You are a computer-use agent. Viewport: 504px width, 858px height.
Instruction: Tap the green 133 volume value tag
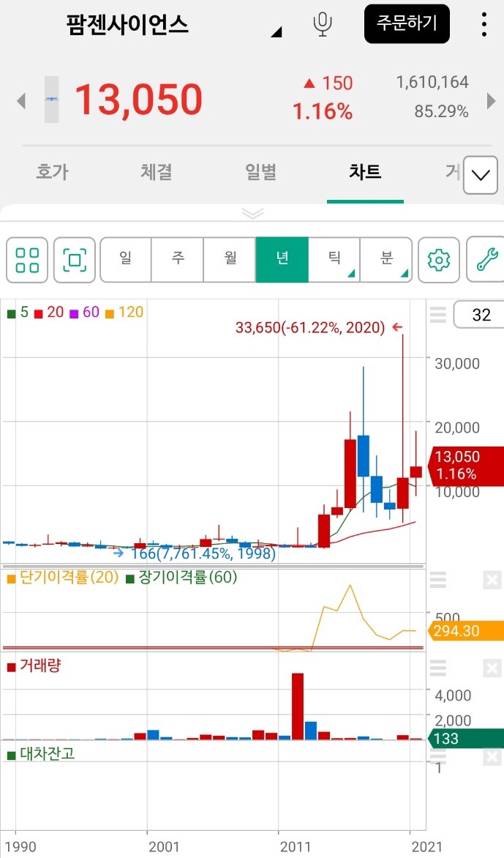pyautogui.click(x=465, y=739)
